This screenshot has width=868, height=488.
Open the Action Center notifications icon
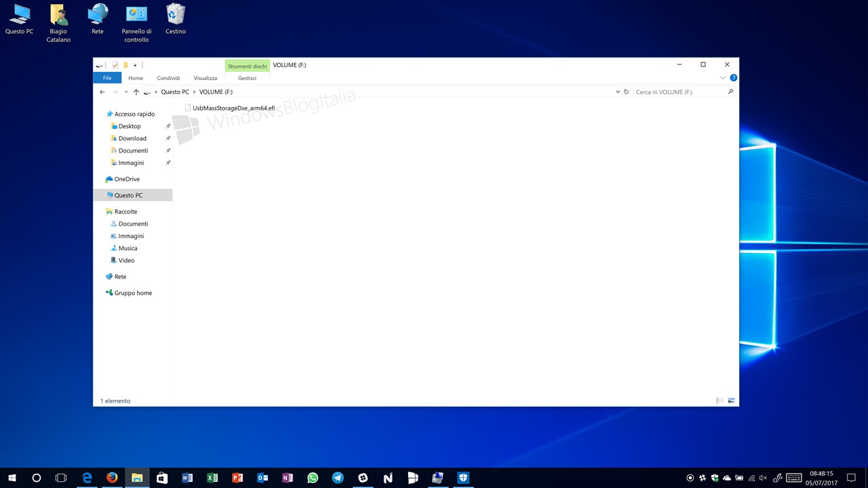(x=852, y=478)
